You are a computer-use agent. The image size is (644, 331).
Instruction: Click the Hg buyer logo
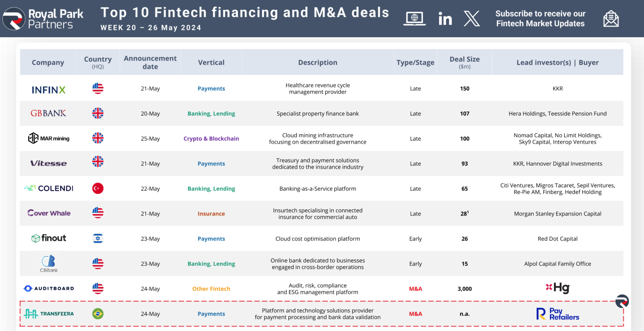click(558, 288)
